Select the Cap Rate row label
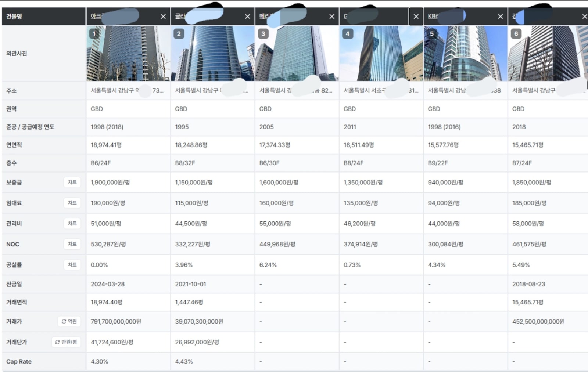 coord(19,361)
